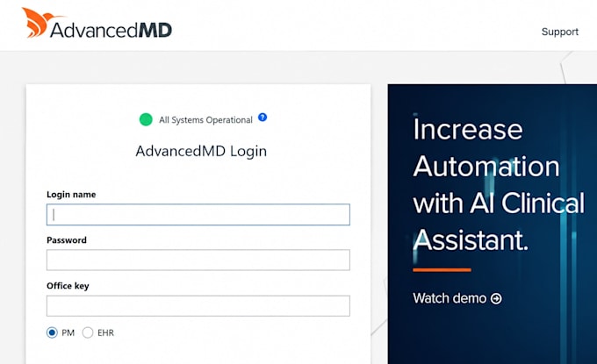Click the Office key label
This screenshot has height=364, width=597.
[68, 286]
